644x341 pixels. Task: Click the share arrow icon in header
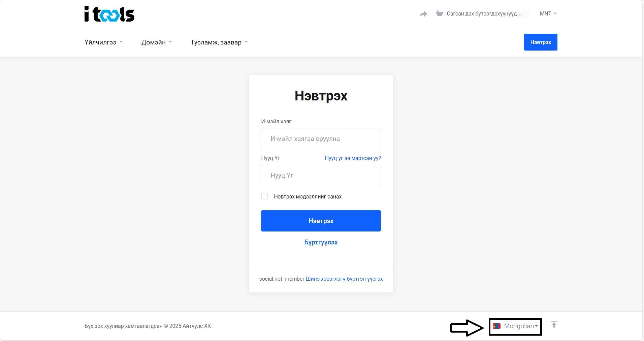pos(423,14)
